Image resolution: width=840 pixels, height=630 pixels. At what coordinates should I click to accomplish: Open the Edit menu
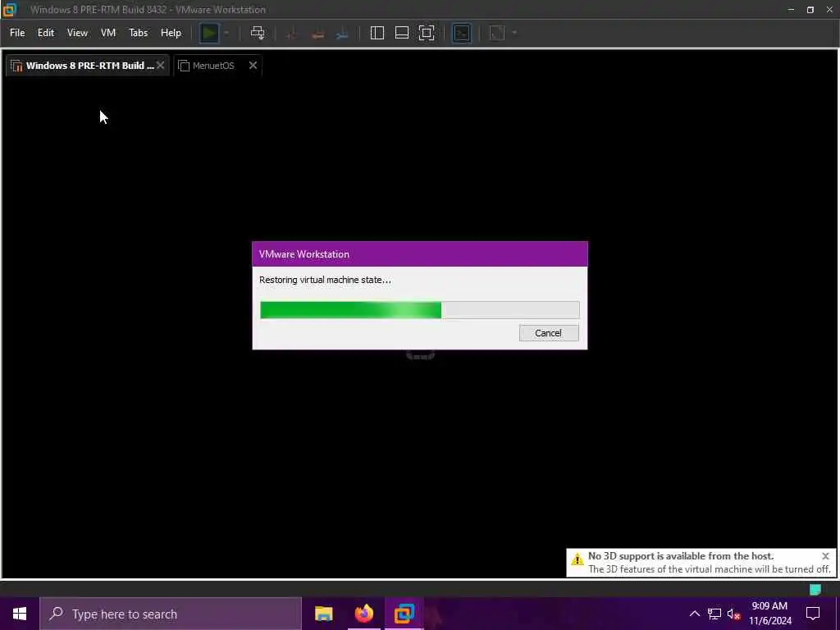tap(46, 33)
